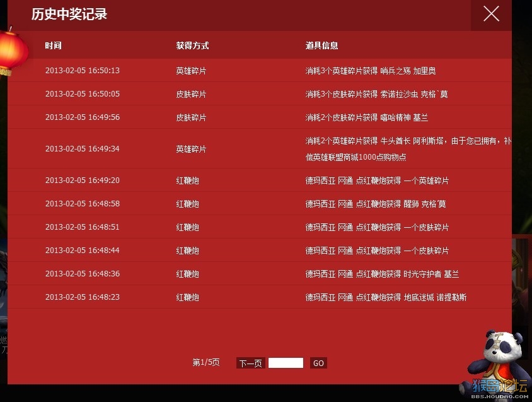Click 消耗3个皮肤碎片获得 索诺拉沙虫 克格`莫 entry
The image size is (532, 402).
click(x=376, y=94)
